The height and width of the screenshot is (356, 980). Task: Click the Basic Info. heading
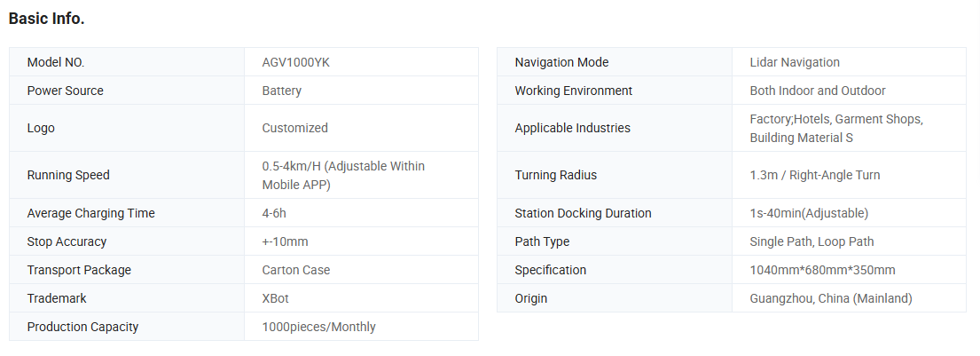pos(47,19)
